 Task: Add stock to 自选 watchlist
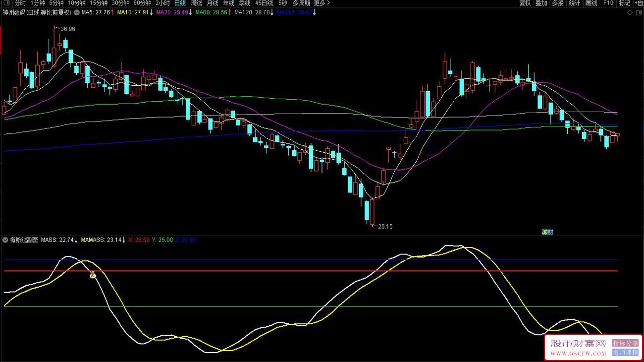[639, 3]
